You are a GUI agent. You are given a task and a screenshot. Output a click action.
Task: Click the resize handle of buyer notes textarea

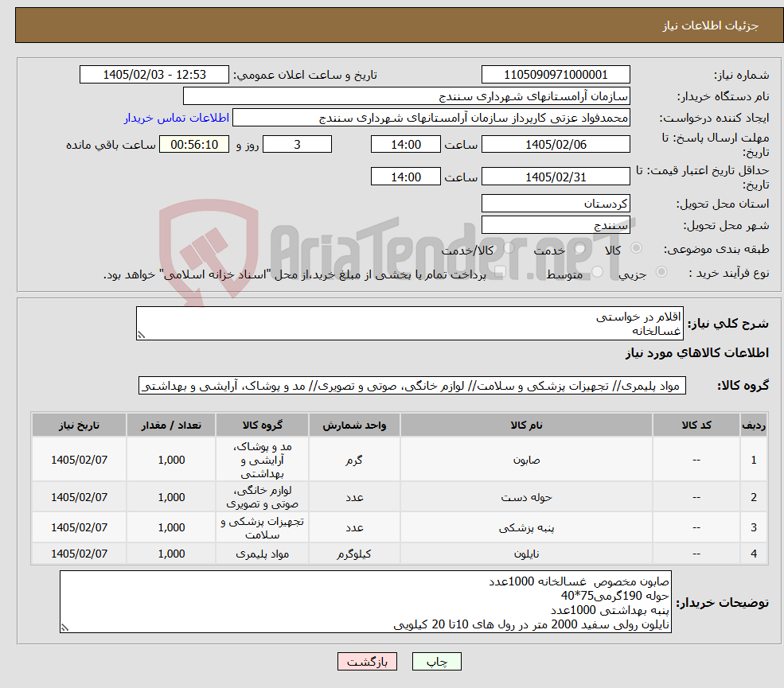click(64, 628)
